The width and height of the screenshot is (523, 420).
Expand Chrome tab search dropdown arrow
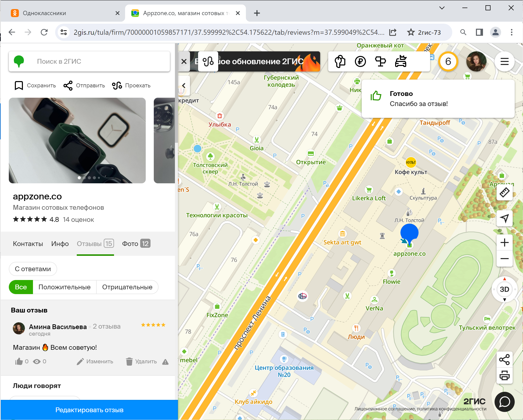[x=442, y=8]
